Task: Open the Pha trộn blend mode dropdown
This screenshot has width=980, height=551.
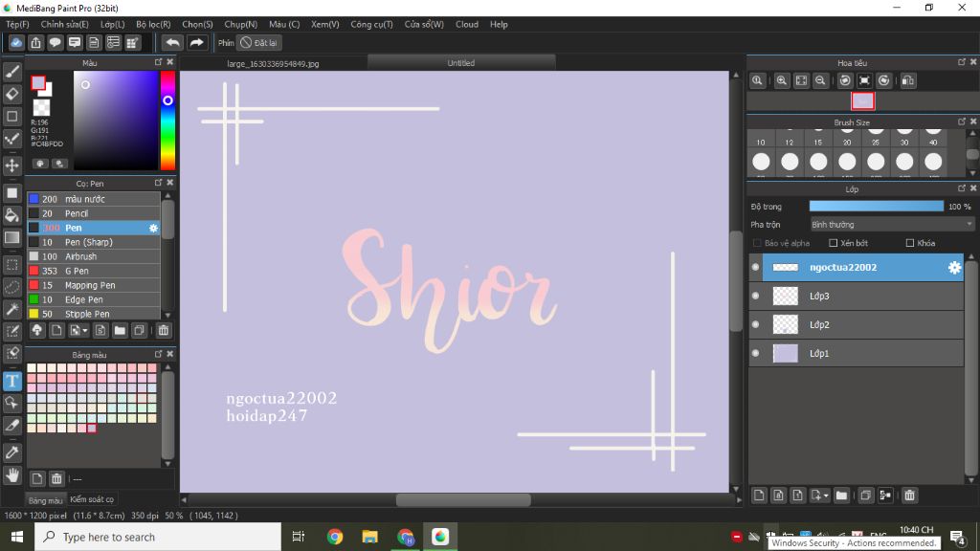Action: point(892,224)
